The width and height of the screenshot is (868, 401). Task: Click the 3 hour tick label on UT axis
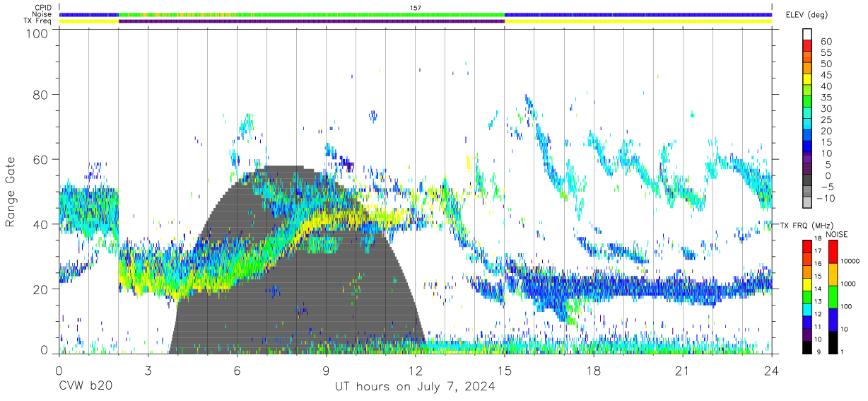[148, 370]
